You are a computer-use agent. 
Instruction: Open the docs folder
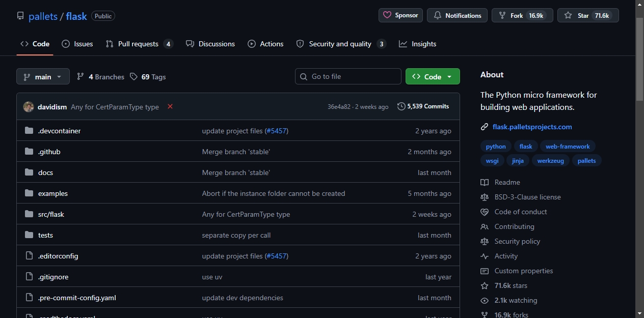tap(45, 172)
